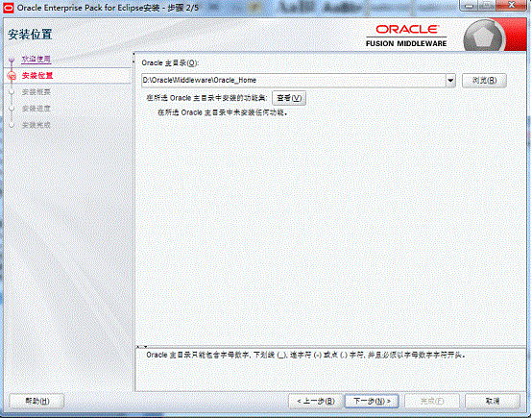Screen dimensions: 532x418
Task: Click the 欢迎使用 step bullet icon
Action: tap(12, 60)
